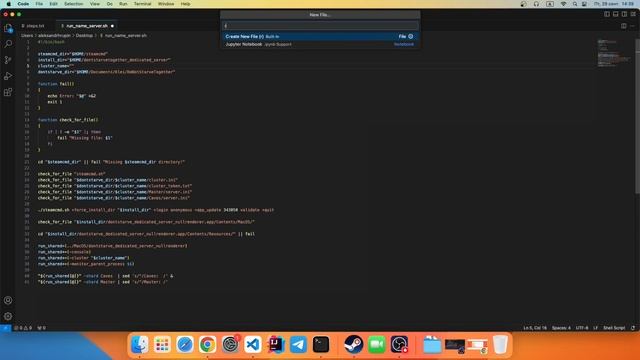
Task: Open Finder from the dock
Action: pyautogui.click(x=140, y=344)
